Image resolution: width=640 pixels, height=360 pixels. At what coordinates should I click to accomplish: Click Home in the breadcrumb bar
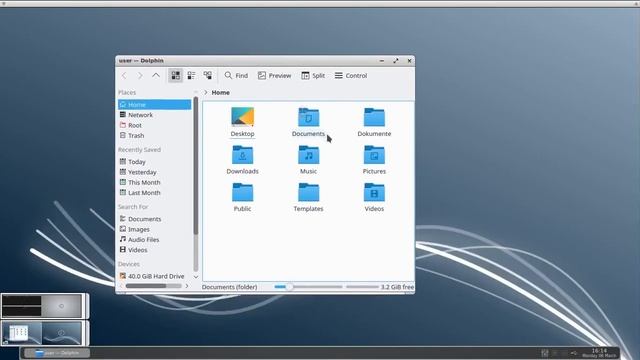[x=220, y=93]
